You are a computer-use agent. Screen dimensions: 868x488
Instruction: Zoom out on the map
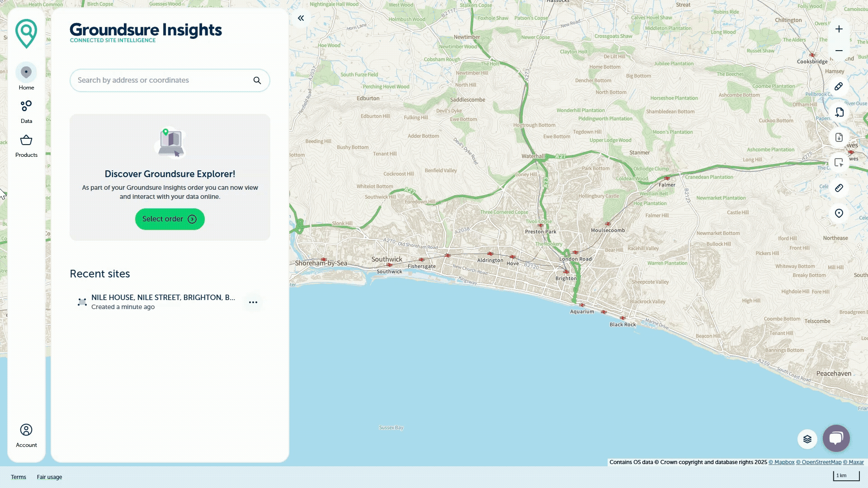click(x=839, y=51)
